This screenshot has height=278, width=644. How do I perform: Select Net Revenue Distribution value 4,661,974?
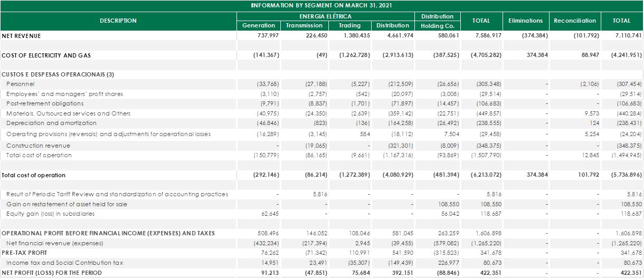[399, 36]
